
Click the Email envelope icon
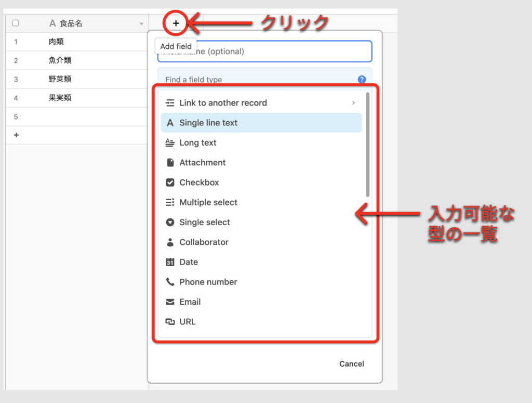tap(170, 302)
